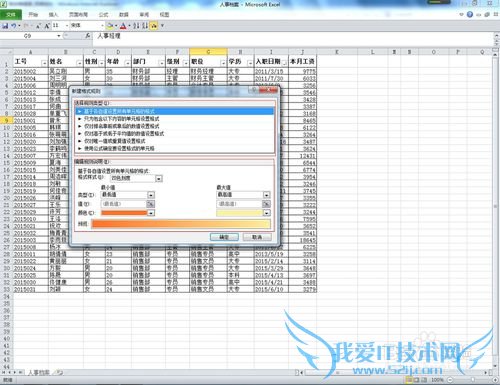
Task: Click the zoom slider in status bar
Action: (x=472, y=380)
